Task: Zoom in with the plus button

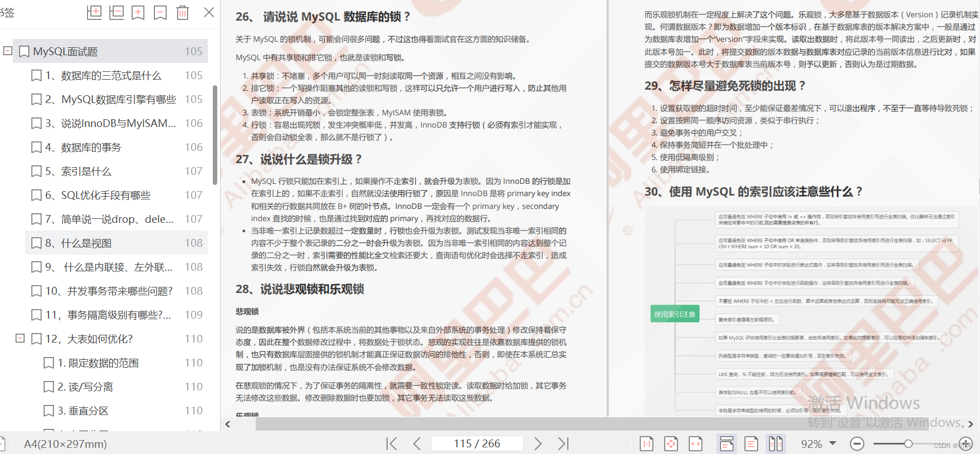Action: coord(966,444)
